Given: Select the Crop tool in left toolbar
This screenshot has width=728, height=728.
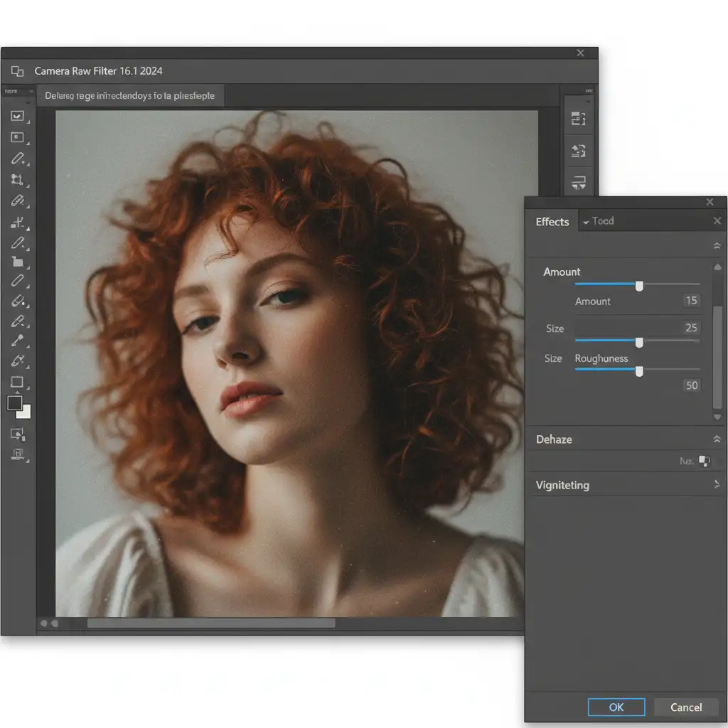Looking at the screenshot, I should pyautogui.click(x=18, y=180).
